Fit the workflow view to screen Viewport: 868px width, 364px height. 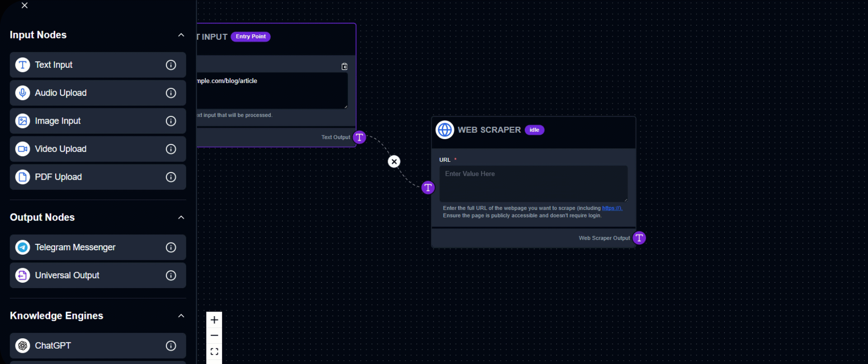[x=214, y=352]
